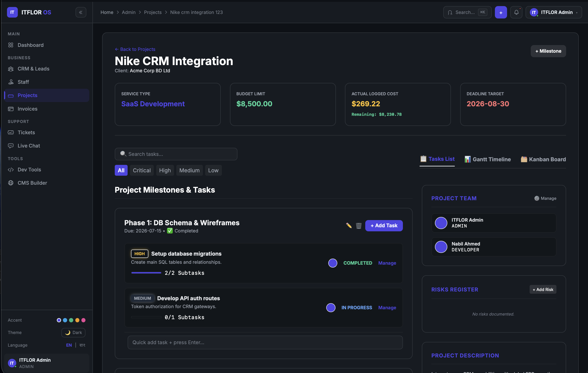588x373 pixels.
Task: Click the Search tasks input field
Action: tap(176, 154)
